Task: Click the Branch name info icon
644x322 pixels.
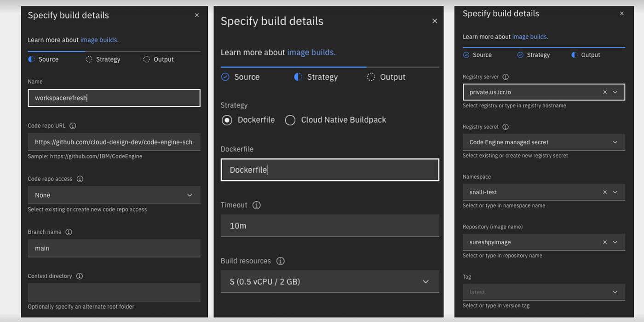Action: [x=69, y=232]
